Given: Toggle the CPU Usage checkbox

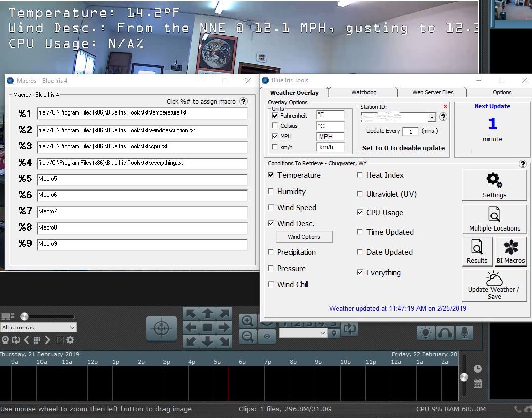Looking at the screenshot, I should tap(359, 213).
